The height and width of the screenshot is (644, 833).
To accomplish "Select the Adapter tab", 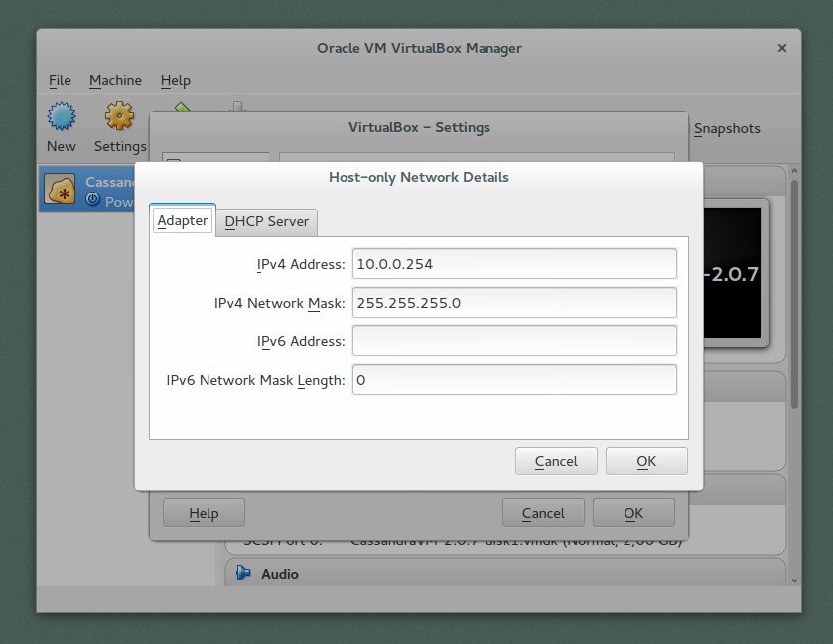I will coord(183,221).
